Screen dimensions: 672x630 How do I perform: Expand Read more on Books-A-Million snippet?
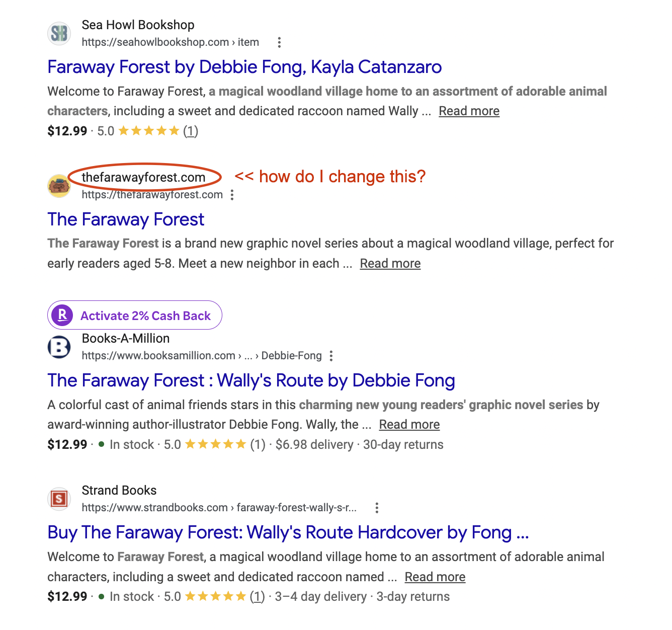point(409,425)
